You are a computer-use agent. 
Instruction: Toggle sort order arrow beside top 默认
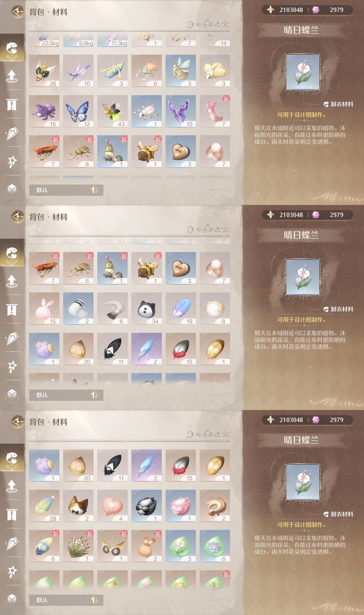click(x=94, y=190)
